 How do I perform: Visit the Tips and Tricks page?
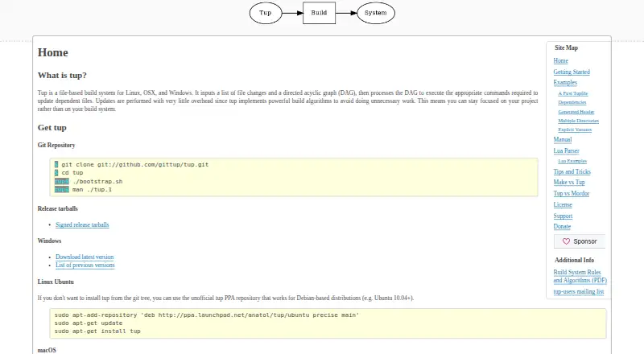point(572,171)
